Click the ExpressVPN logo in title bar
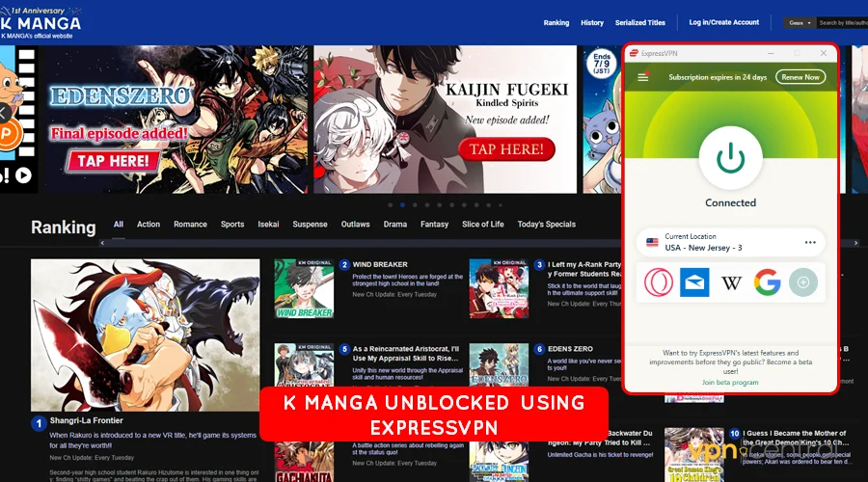The width and height of the screenshot is (868, 482). [x=634, y=53]
